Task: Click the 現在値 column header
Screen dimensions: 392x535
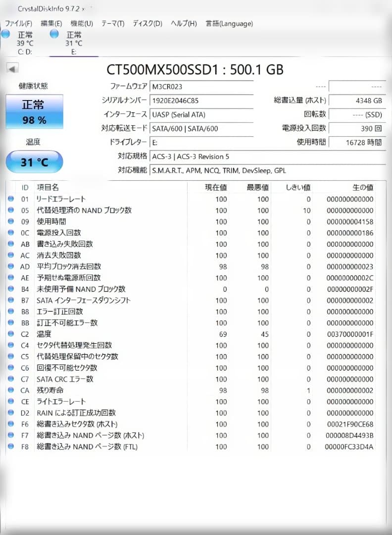Action: click(216, 187)
